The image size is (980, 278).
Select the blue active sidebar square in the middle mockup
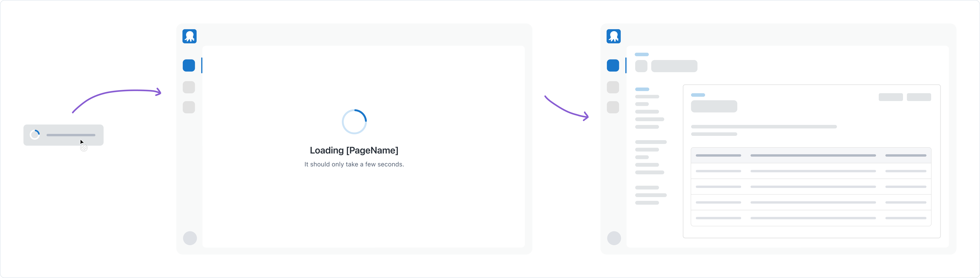[189, 66]
